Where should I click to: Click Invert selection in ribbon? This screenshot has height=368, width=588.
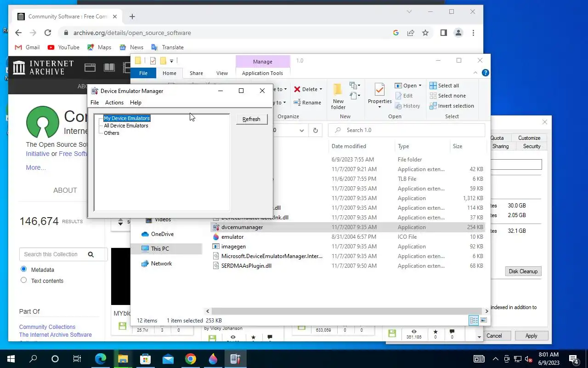click(x=452, y=106)
